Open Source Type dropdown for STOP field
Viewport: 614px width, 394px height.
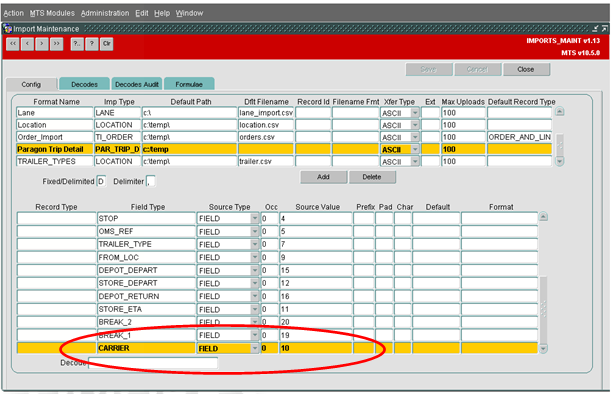pyautogui.click(x=255, y=219)
